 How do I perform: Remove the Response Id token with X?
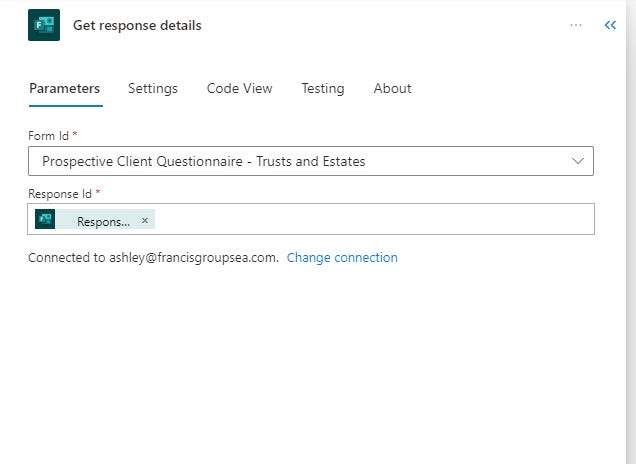click(x=144, y=221)
